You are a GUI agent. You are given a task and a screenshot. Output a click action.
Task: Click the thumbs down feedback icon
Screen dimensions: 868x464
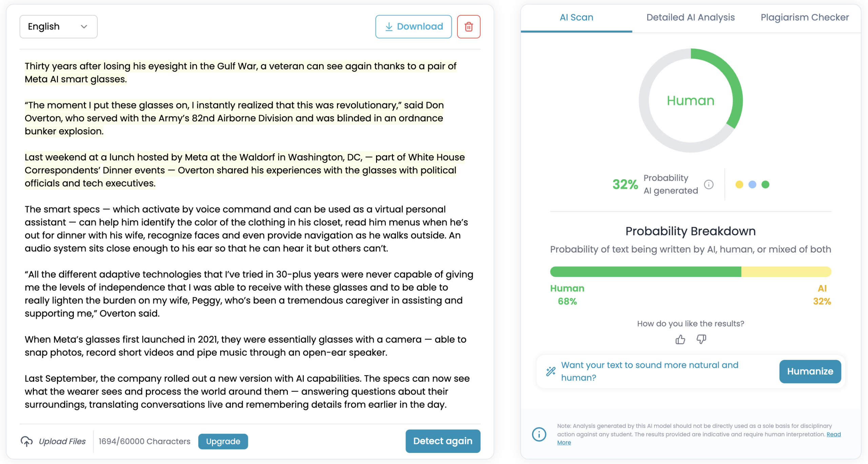coord(701,339)
